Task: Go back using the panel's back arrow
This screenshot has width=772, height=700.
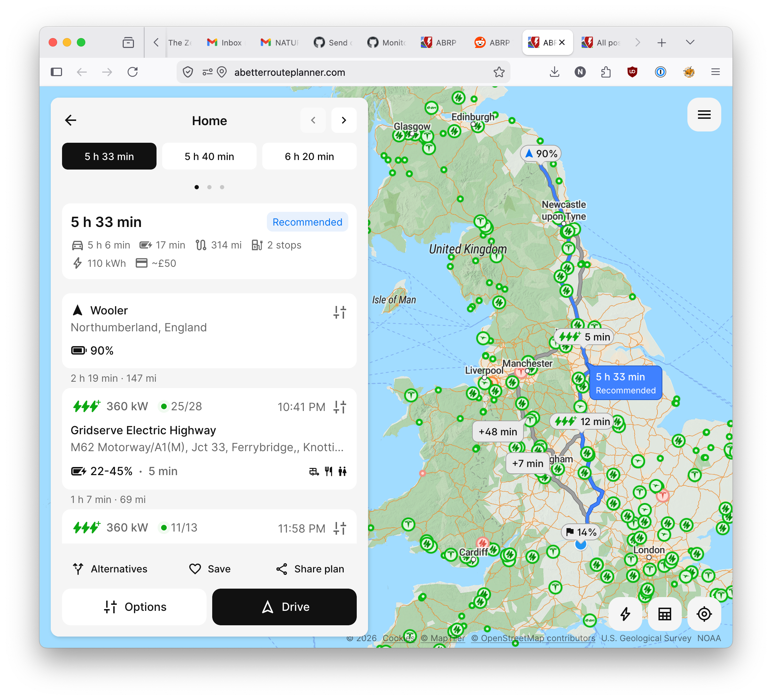Action: (71, 120)
